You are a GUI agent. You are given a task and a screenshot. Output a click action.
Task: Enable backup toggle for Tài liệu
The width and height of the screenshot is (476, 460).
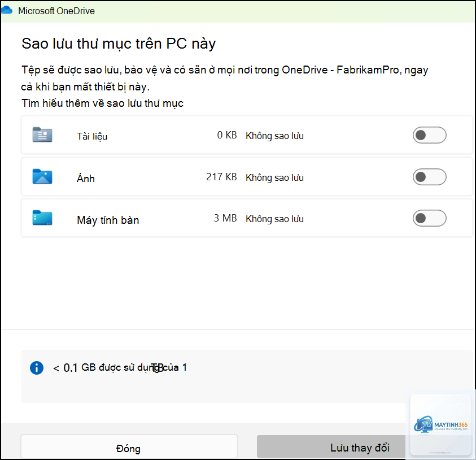pyautogui.click(x=429, y=135)
